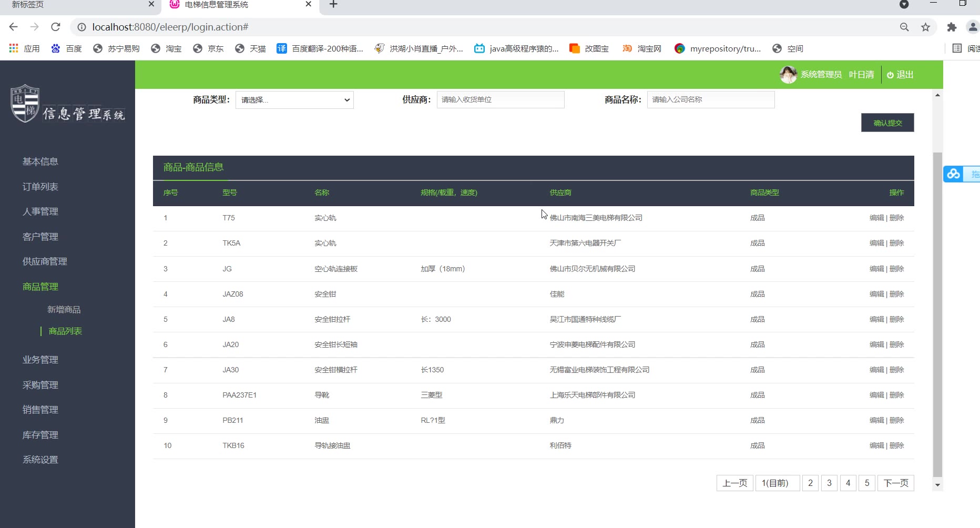Open 采购管理 in the sidebar

(40, 385)
